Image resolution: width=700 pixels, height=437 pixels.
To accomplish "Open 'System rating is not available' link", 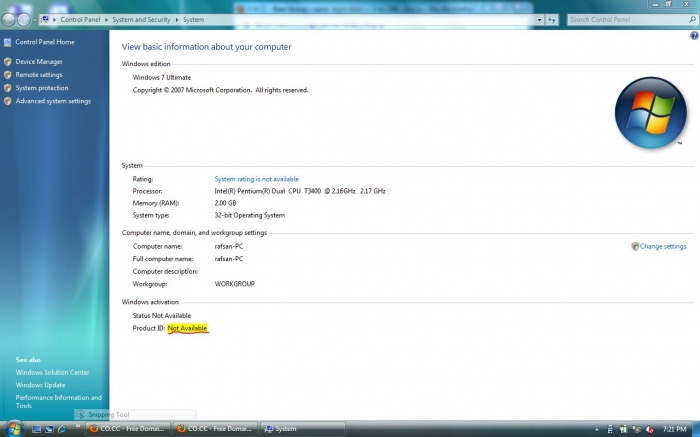I will tap(256, 179).
